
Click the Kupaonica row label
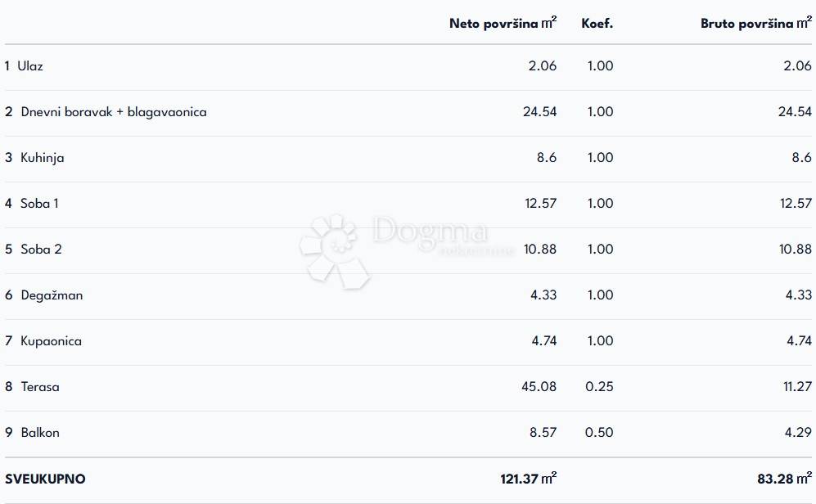point(51,341)
